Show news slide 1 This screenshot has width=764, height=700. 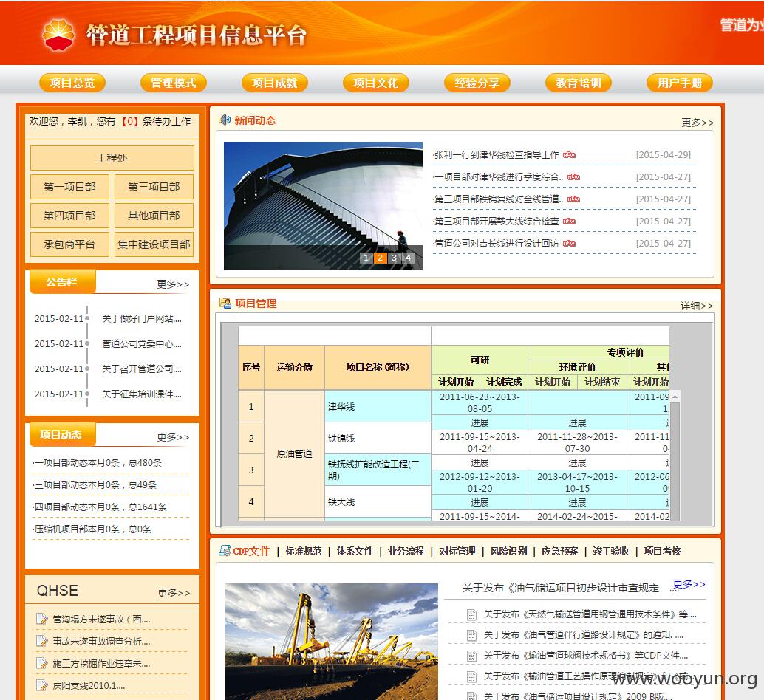(x=366, y=258)
